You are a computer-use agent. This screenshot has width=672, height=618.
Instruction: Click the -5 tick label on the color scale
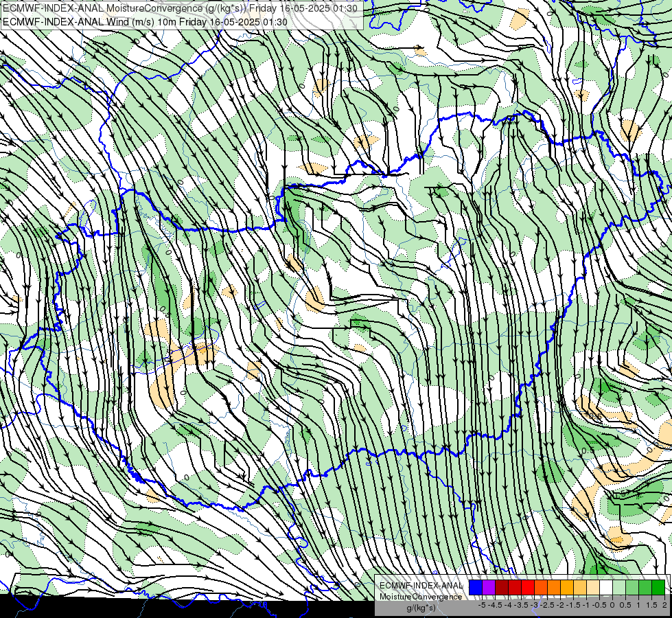[482, 605]
